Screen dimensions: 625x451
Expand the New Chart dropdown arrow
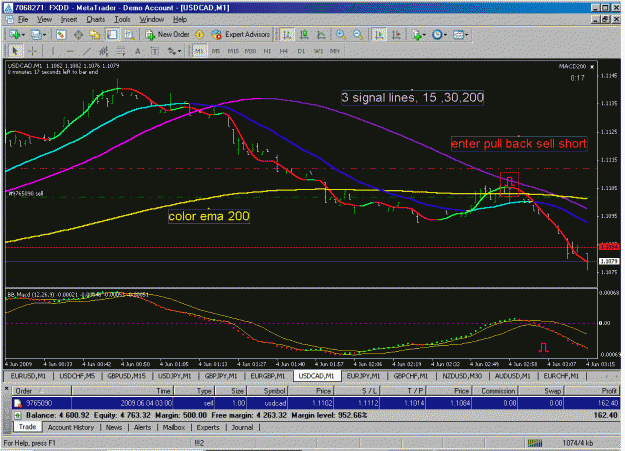coord(24,35)
